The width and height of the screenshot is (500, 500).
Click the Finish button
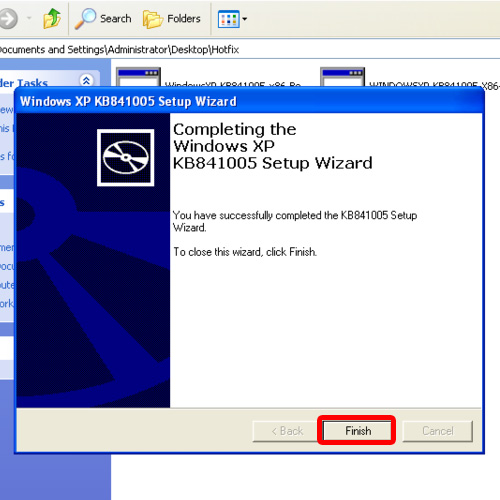[357, 430]
